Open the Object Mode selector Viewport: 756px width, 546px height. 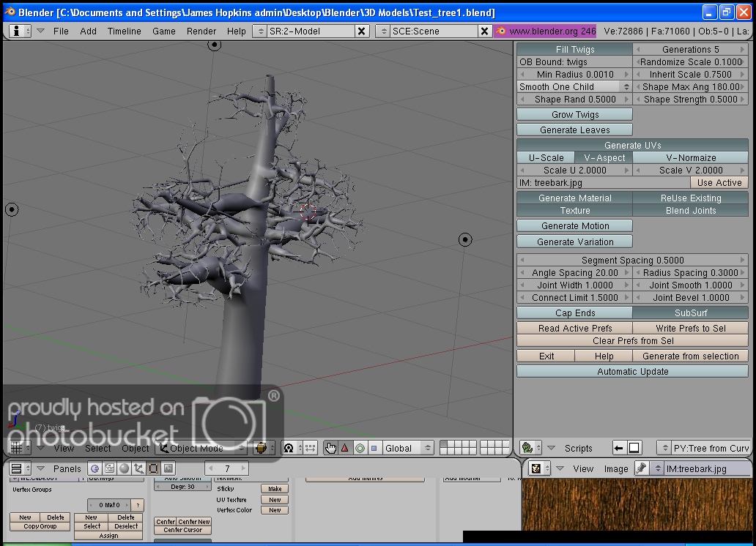click(201, 448)
